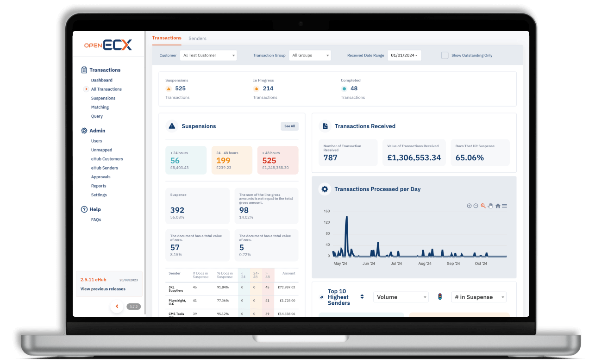This screenshot has height=364, width=595.
Task: Activate the chart panning hand tool
Action: [490, 206]
